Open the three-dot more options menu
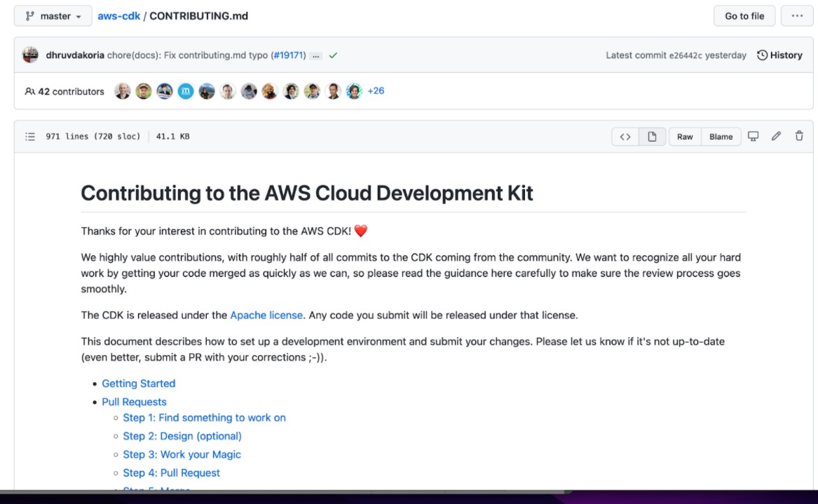Screen dimensions: 818x504 (796, 16)
